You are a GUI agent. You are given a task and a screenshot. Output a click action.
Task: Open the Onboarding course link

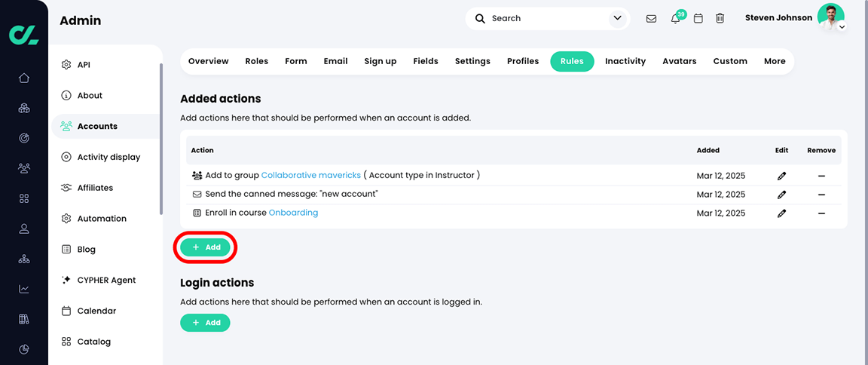293,213
